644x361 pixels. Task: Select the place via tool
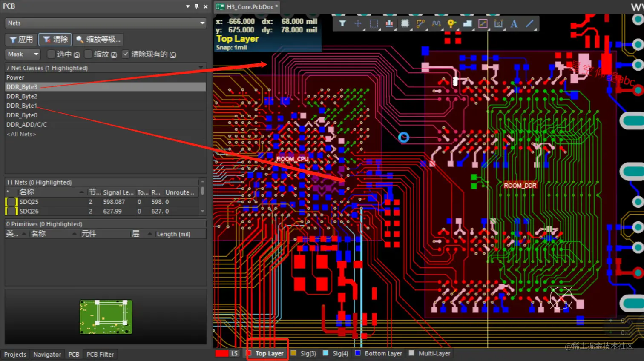tap(451, 23)
